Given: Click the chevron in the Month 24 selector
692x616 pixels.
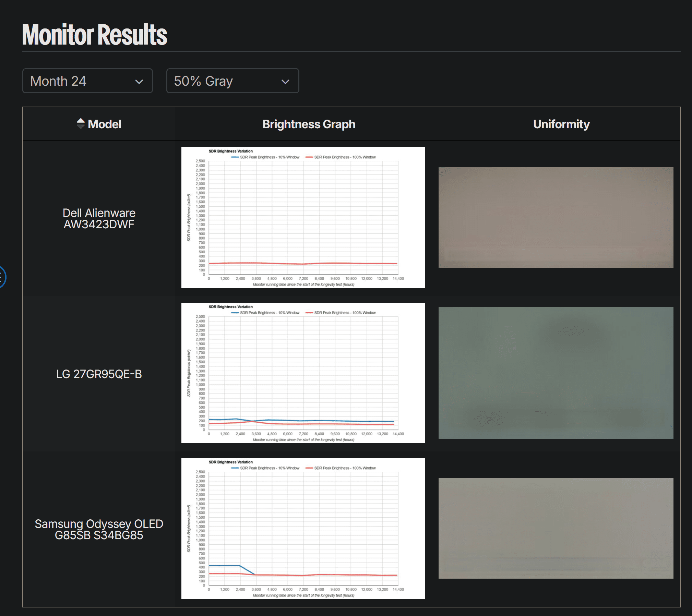Looking at the screenshot, I should point(139,82).
